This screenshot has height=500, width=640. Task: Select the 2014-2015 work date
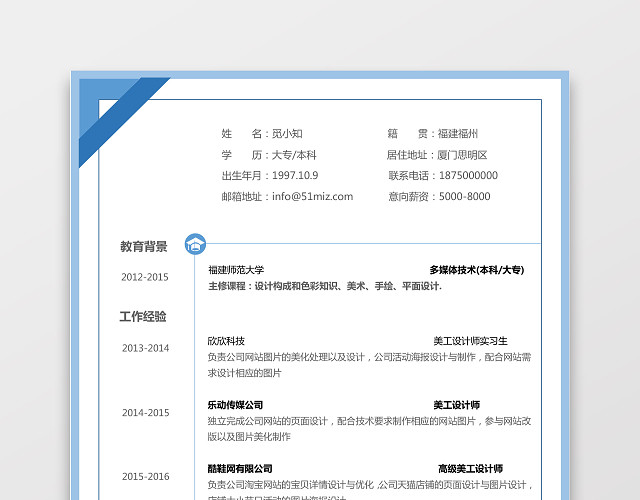point(145,413)
